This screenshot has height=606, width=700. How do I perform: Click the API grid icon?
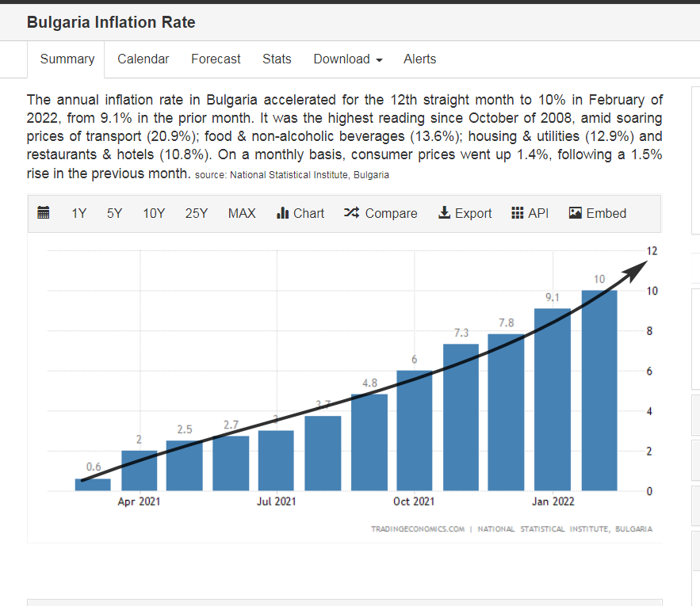pyautogui.click(x=518, y=213)
